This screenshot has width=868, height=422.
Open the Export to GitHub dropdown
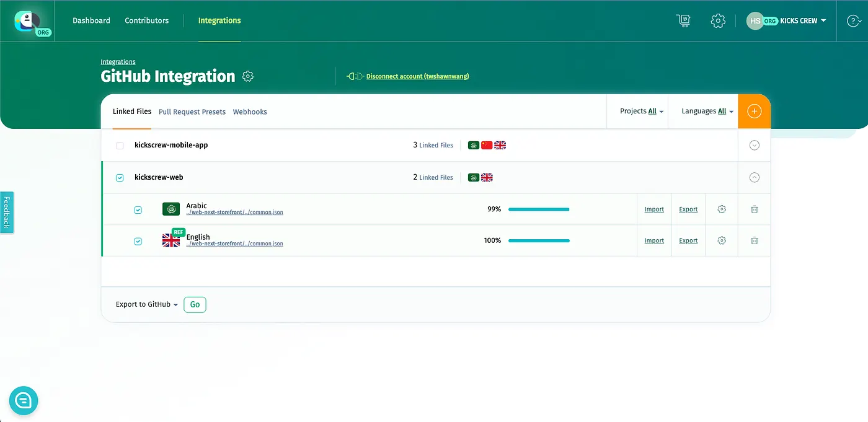(147, 304)
